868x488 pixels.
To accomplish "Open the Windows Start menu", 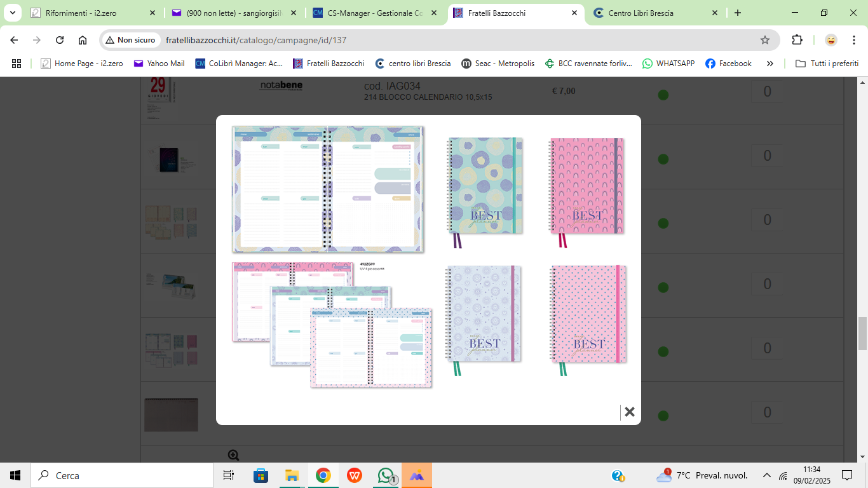I will tap(15, 475).
